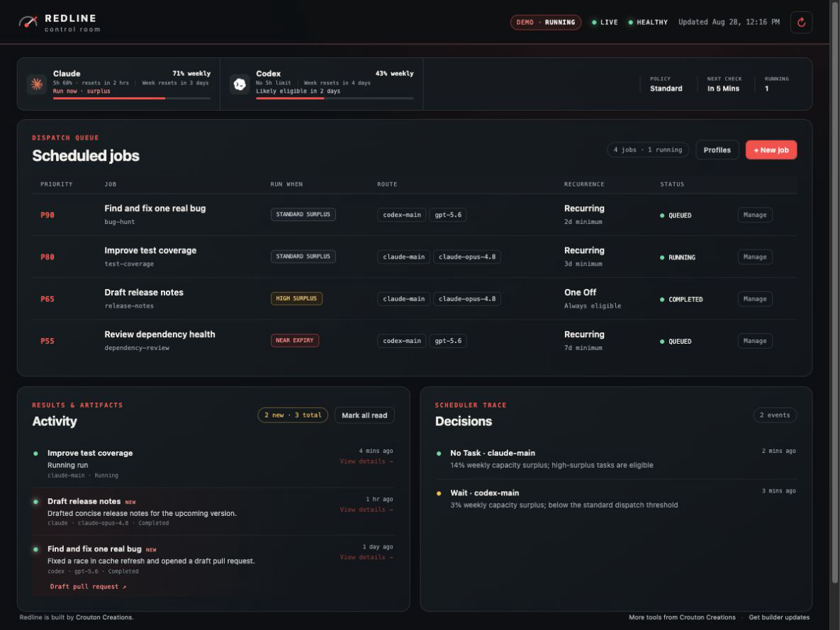This screenshot has height=630, width=840.
Task: View details for Draft release notes activity
Action: pyautogui.click(x=366, y=510)
